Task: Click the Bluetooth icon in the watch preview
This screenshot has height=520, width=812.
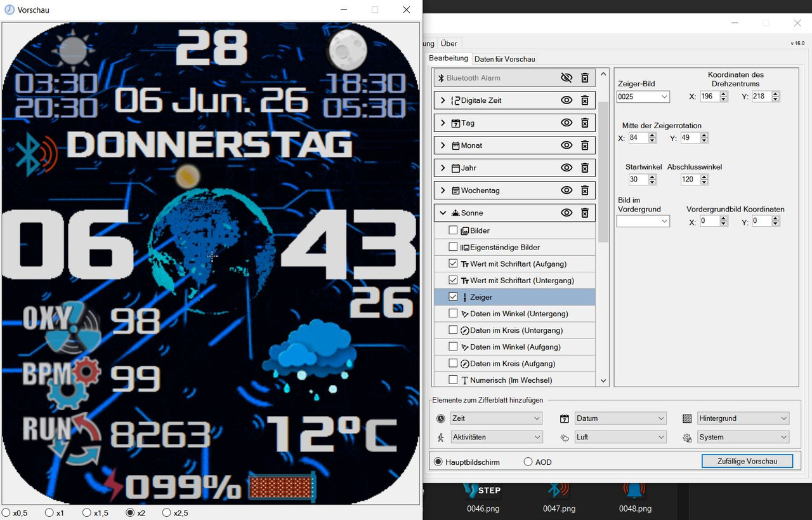Action: click(x=37, y=155)
